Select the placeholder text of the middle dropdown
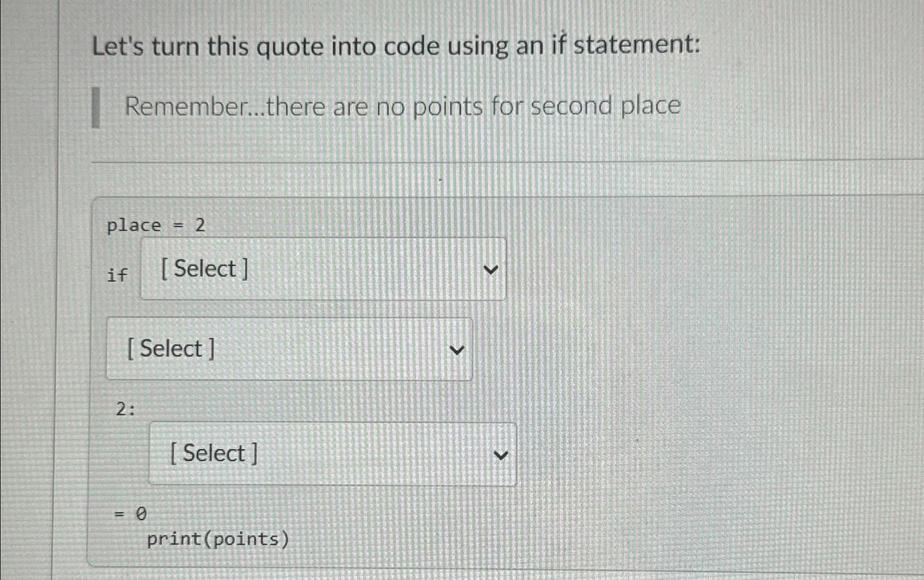 point(170,348)
